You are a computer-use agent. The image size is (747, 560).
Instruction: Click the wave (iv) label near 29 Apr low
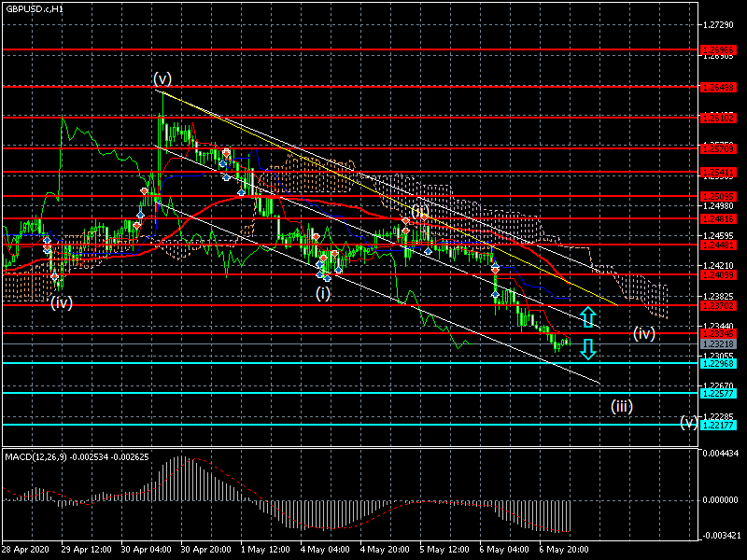[x=62, y=302]
